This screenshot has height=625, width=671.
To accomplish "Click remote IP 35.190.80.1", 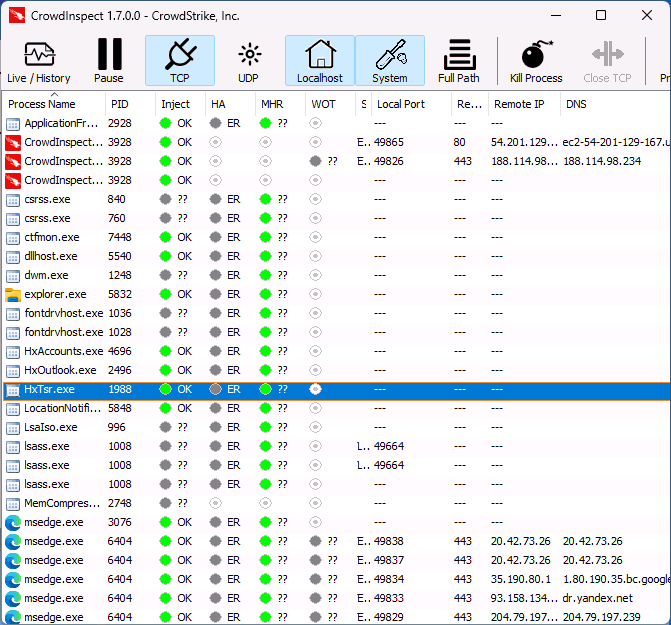I will (520, 579).
